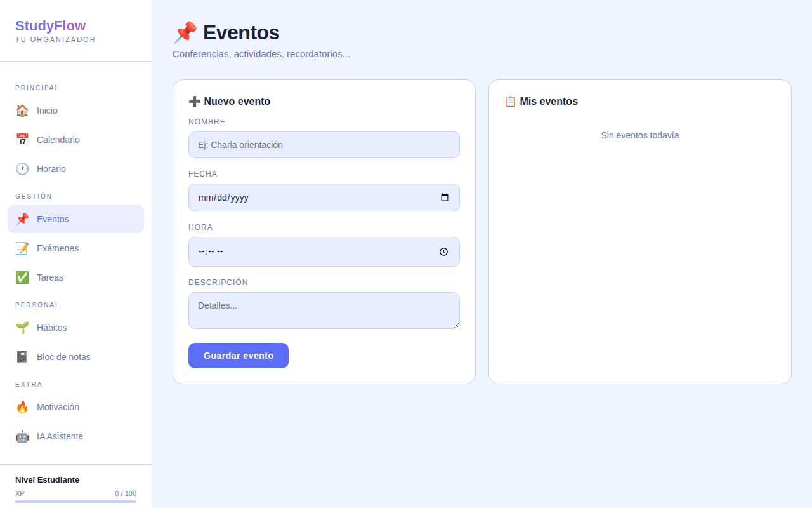Open the Calendario calendar icon

(22, 140)
